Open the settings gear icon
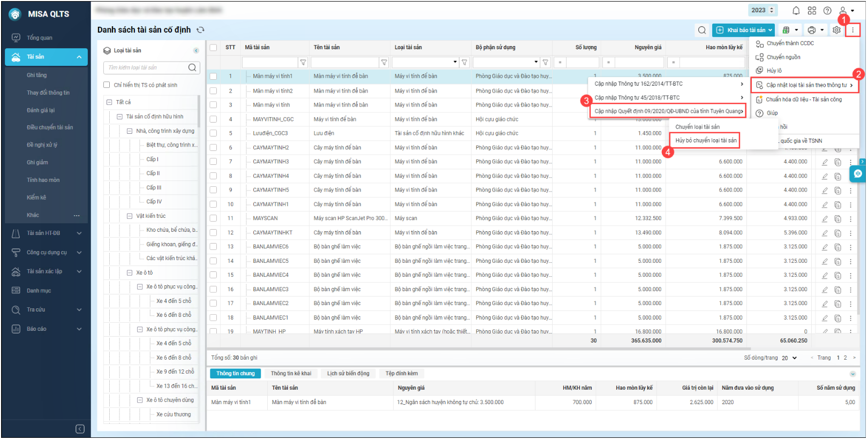 click(x=836, y=30)
